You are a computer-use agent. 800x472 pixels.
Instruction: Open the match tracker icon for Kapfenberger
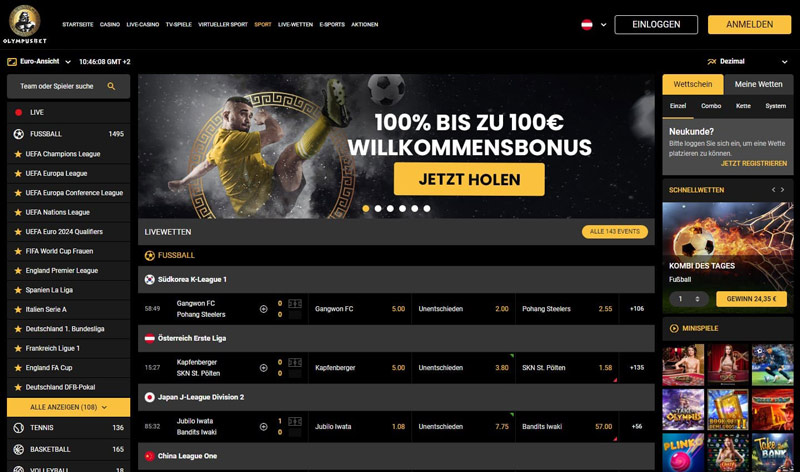click(295, 362)
